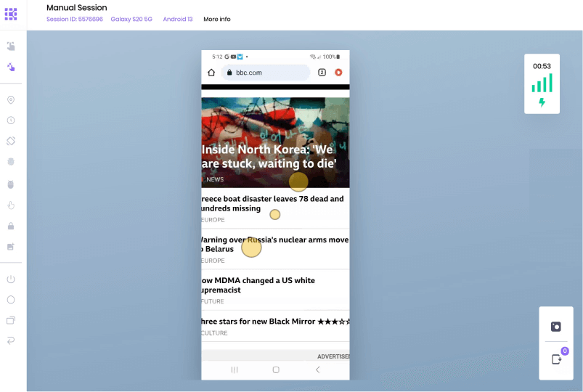Take a screenshot with the camera icon

[x=556, y=327]
